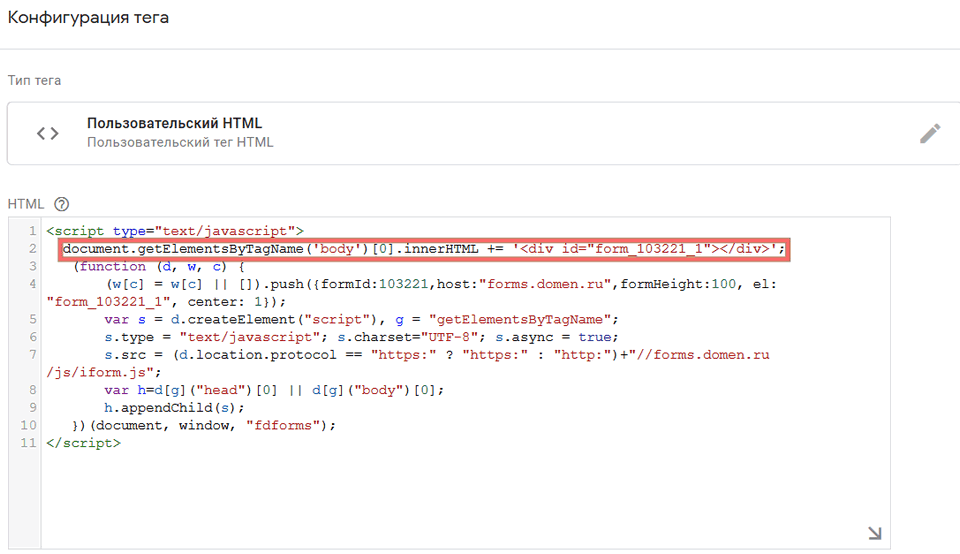Click line number 1 in the editor gutter
This screenshot has height=554, width=960.
pyautogui.click(x=33, y=231)
